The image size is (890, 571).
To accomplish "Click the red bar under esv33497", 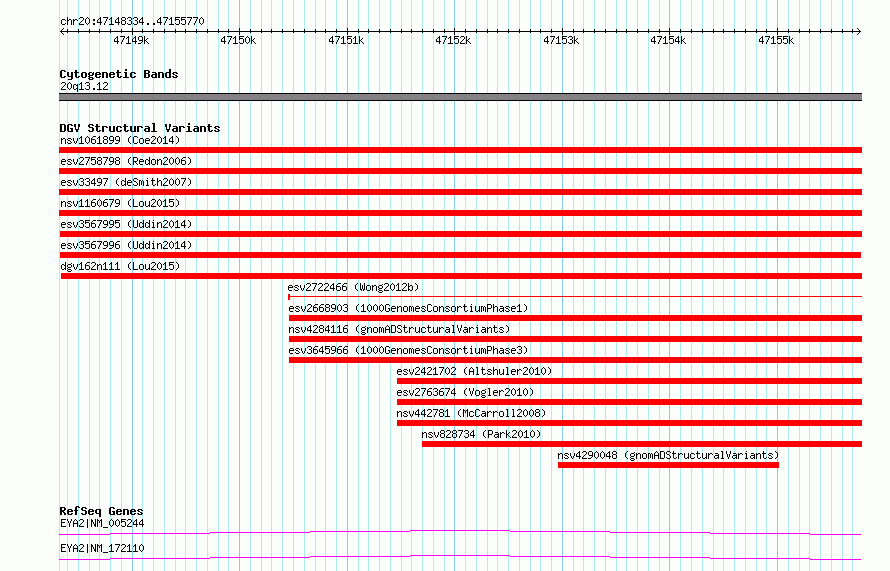I will (x=460, y=192).
